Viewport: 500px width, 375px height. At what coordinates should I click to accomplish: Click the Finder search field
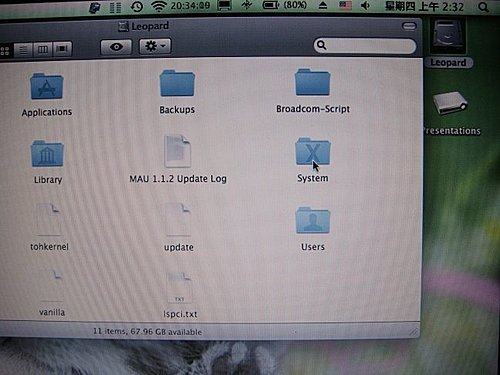point(365,45)
